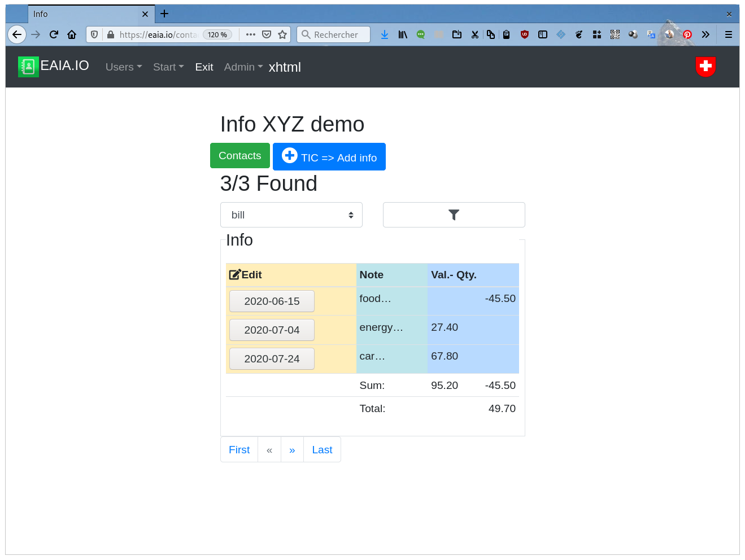Bookmark this page with the star icon
Image resolution: width=745 pixels, height=560 pixels.
click(282, 34)
